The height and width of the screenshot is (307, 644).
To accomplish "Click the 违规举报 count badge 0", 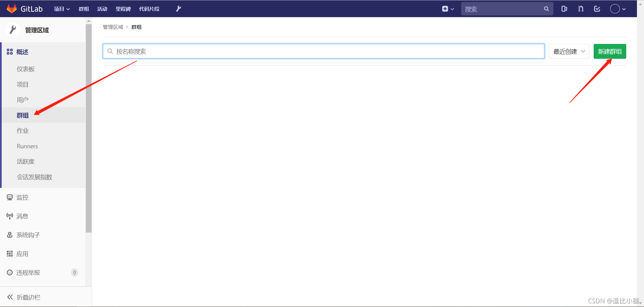I will [74, 272].
